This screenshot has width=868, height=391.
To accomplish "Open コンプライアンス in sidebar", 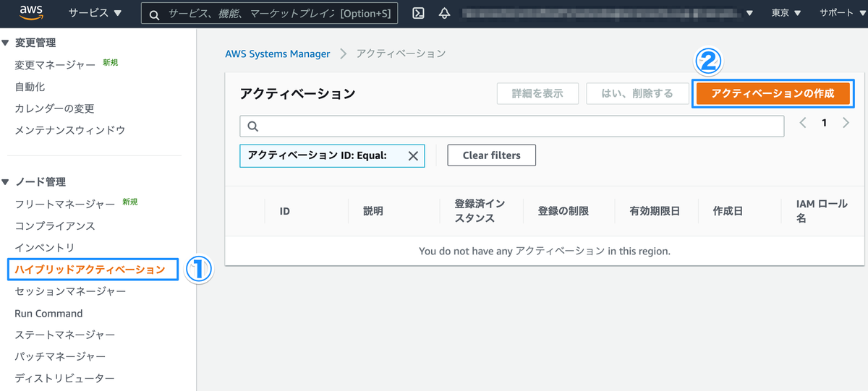I will 55,225.
